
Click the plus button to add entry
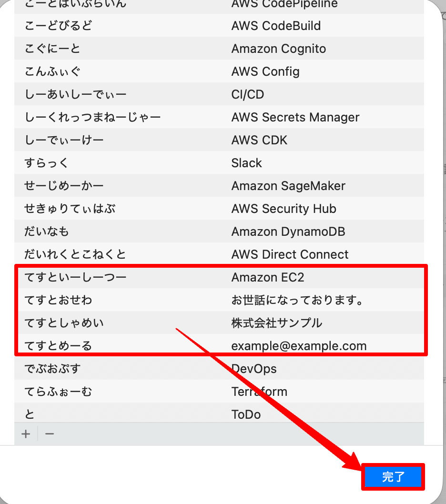click(26, 434)
